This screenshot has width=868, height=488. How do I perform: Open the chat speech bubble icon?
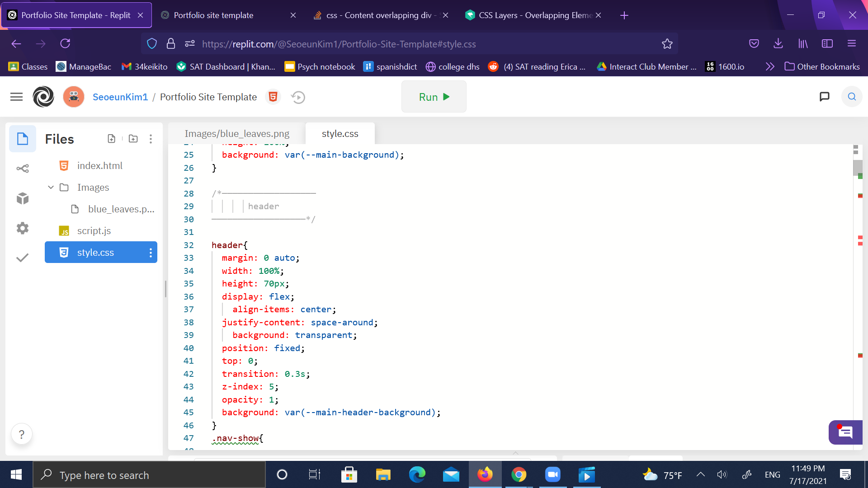pos(824,97)
